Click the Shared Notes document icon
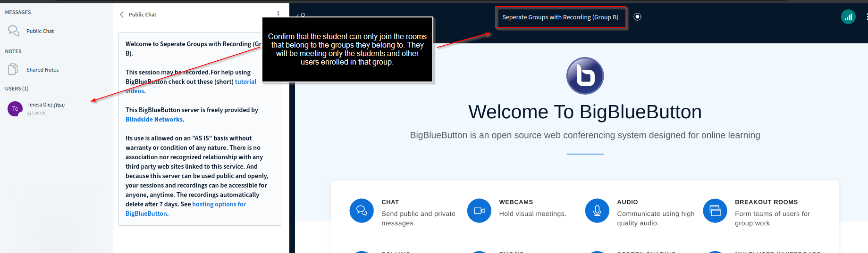 click(x=13, y=70)
